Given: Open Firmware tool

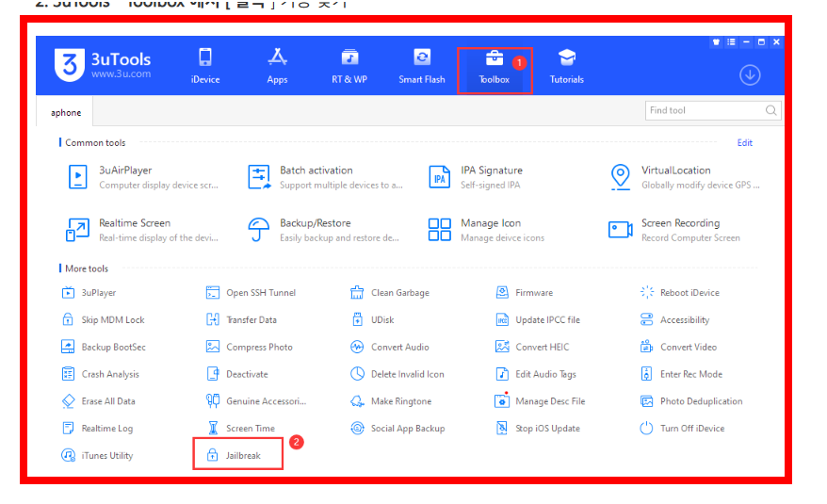Looking at the screenshot, I should pos(525,292).
